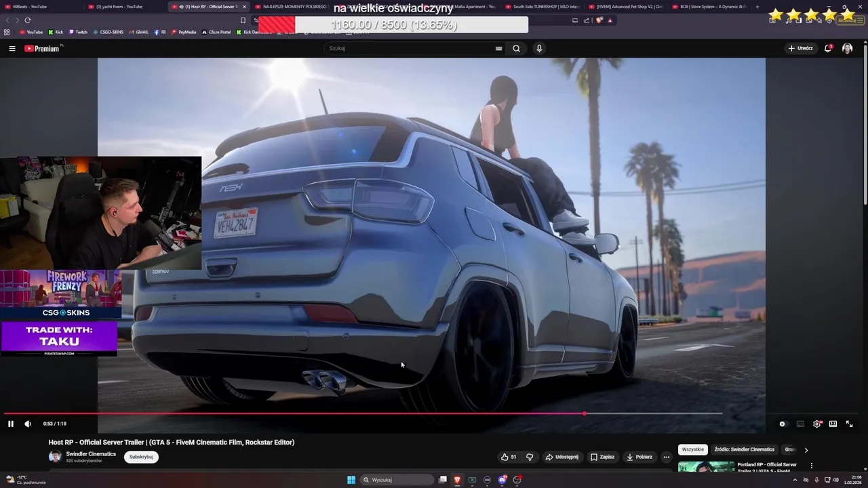Open CSGO-SKINS bookmark
The width and height of the screenshot is (868, 488).
point(108,32)
